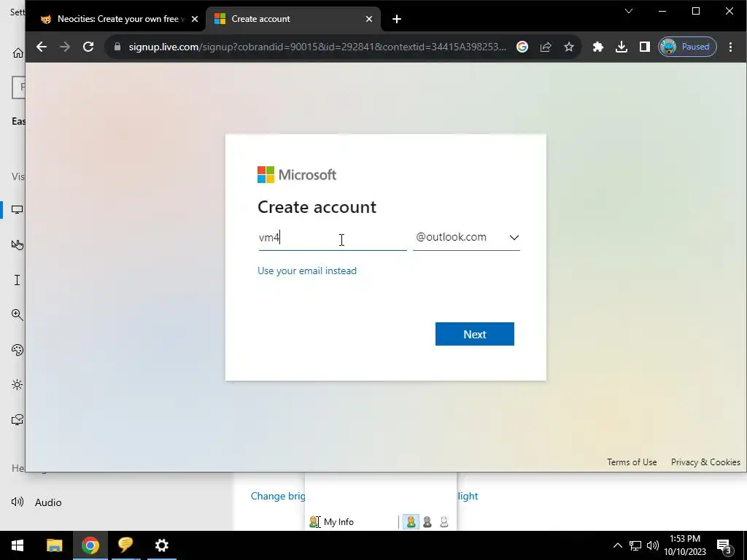Open network icon in system tray
Screen dimensions: 747x560
point(635,545)
